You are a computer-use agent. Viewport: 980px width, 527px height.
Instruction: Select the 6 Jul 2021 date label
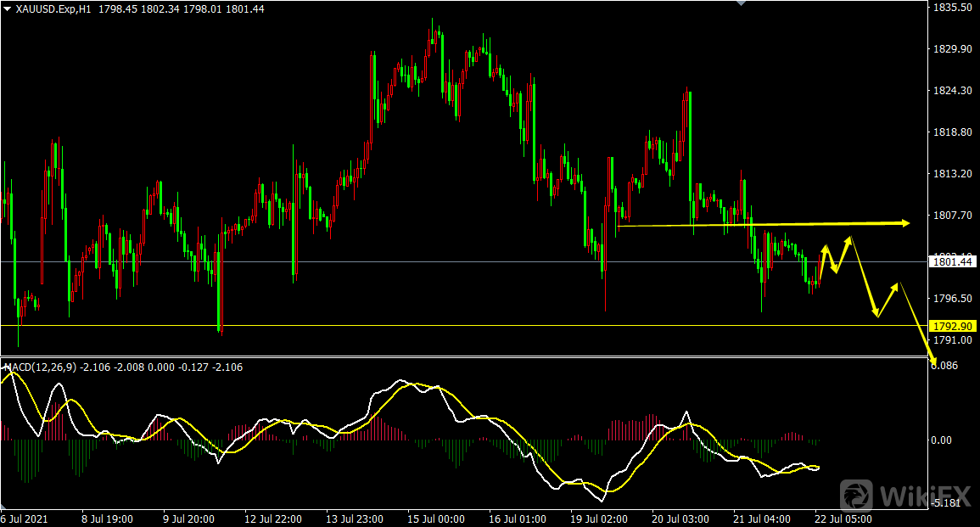click(x=26, y=519)
